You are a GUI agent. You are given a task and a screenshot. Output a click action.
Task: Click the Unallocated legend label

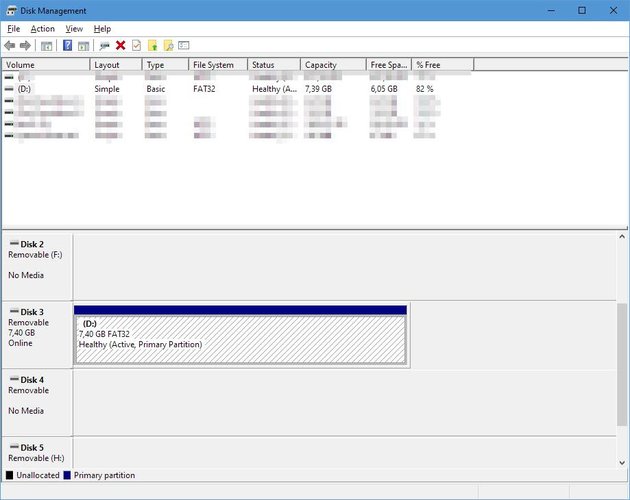pos(38,475)
